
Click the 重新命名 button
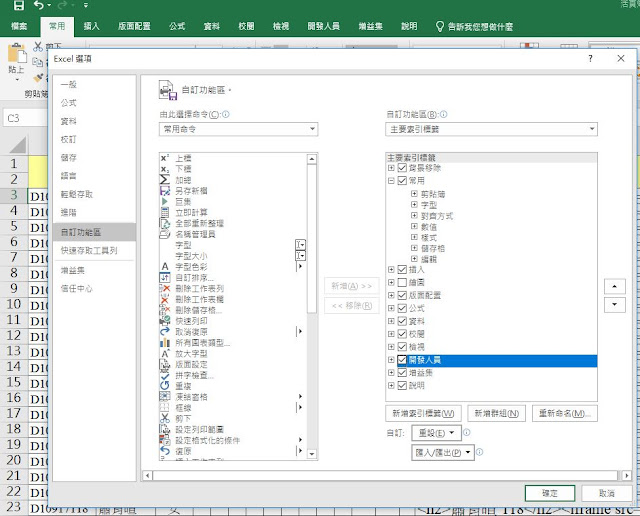pyautogui.click(x=565, y=414)
